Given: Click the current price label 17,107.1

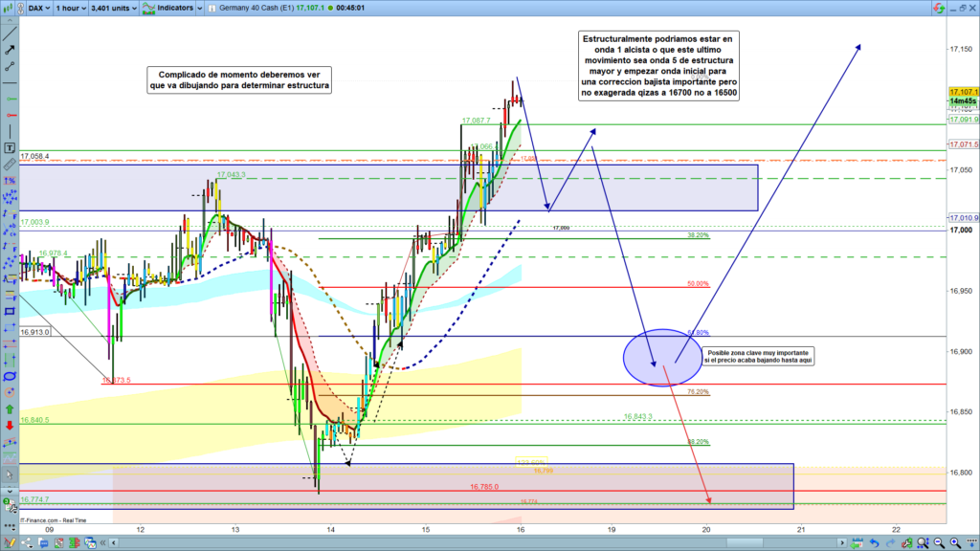Looking at the screenshot, I should (x=963, y=92).
